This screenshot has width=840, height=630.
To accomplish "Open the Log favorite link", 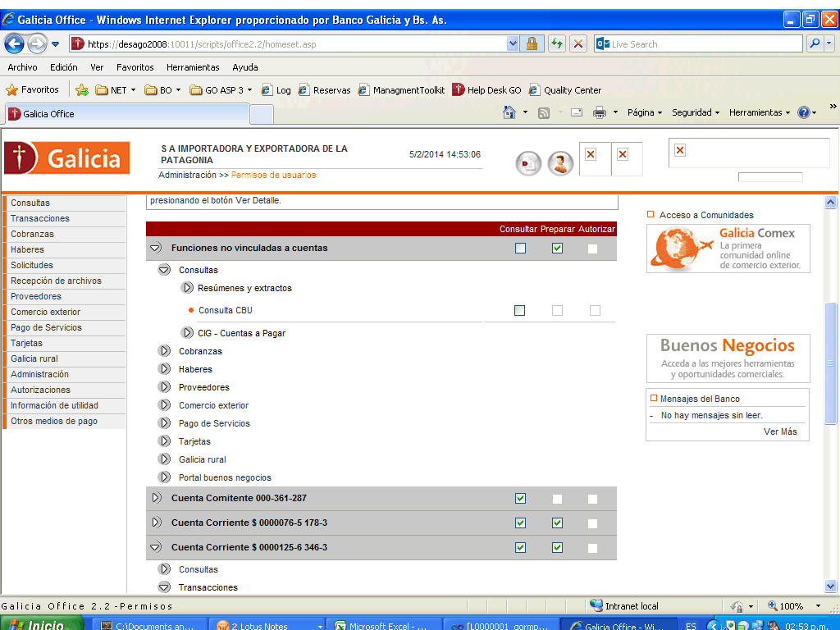I will [x=276, y=90].
